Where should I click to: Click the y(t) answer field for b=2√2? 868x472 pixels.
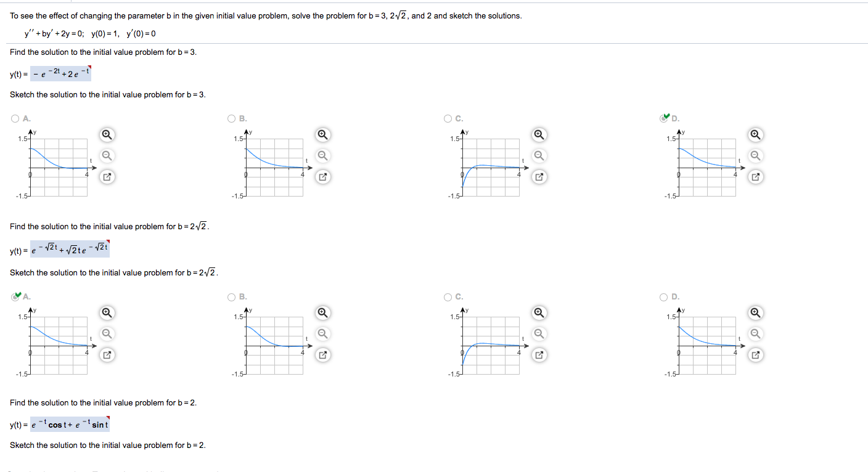tap(70, 250)
